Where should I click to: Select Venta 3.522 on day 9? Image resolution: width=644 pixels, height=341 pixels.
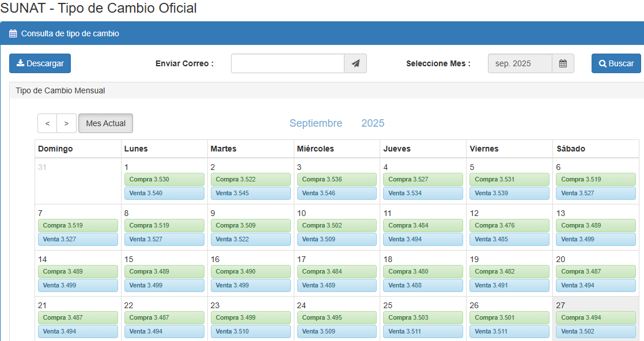pos(251,239)
